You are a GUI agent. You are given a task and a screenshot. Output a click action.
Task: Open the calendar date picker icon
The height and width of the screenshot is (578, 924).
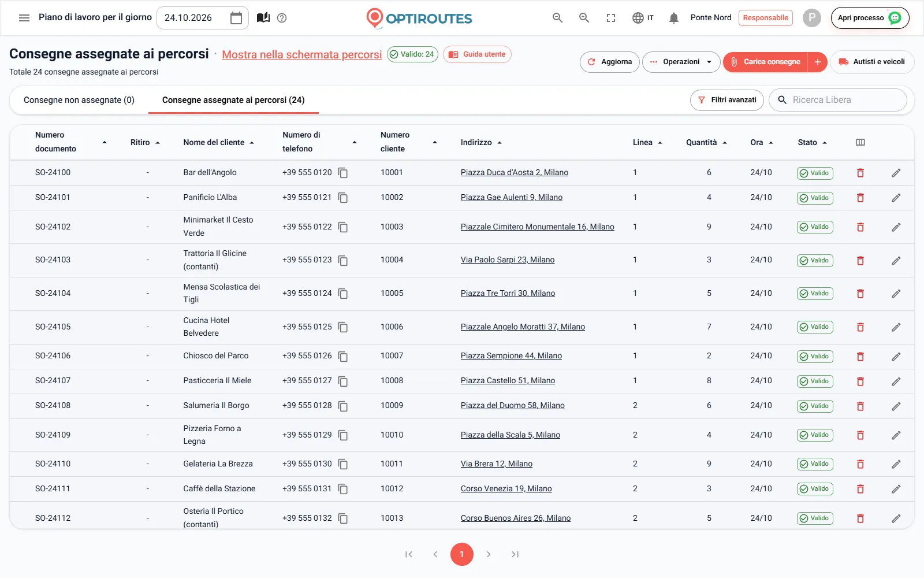click(x=236, y=18)
